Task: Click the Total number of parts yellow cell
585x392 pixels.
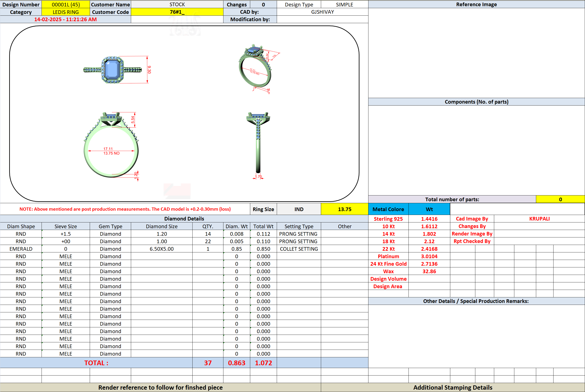Action: [560, 199]
